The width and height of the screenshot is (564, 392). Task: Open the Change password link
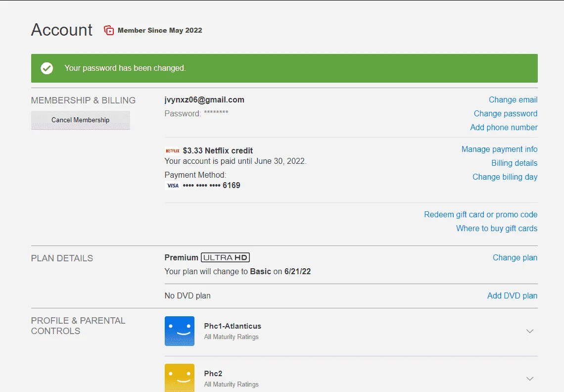tap(505, 113)
